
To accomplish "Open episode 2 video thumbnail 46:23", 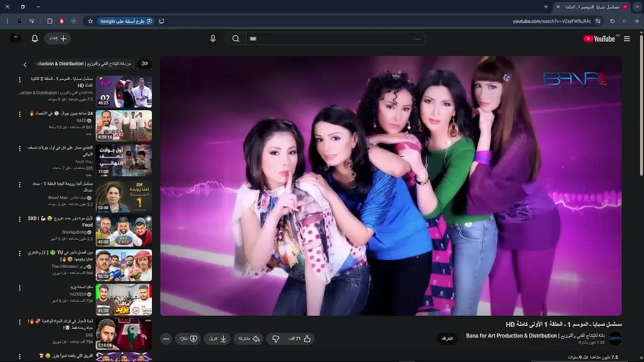I will coord(124,92).
